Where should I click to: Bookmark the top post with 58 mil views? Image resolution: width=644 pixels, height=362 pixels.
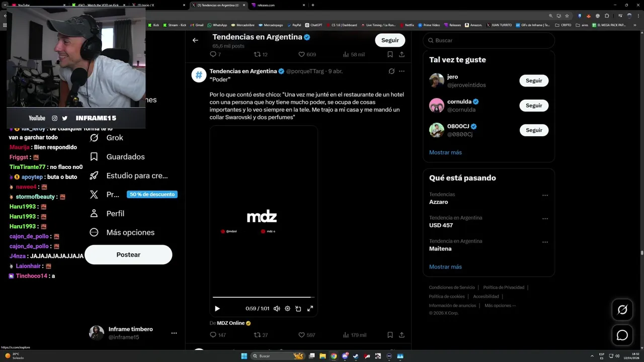390,54
